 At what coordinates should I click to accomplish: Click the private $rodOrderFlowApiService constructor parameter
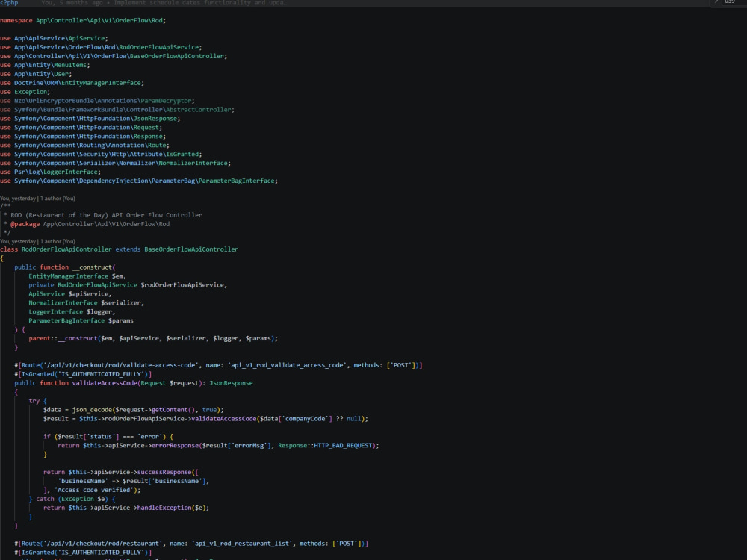[128, 285]
